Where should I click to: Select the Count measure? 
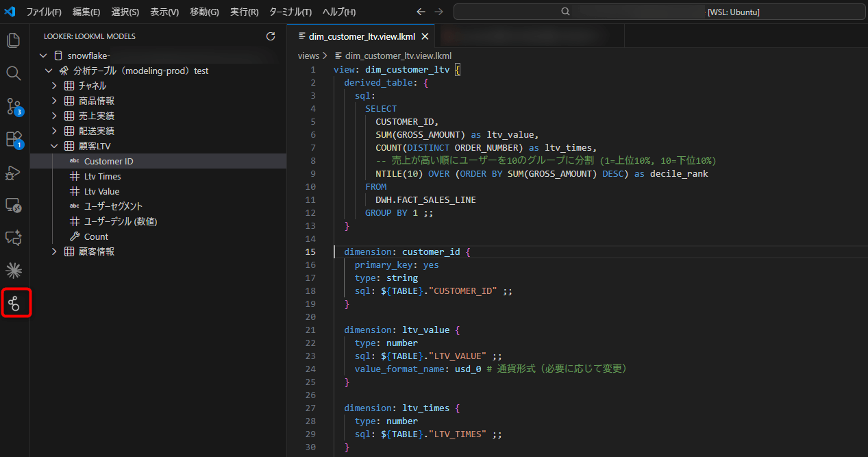158,236
